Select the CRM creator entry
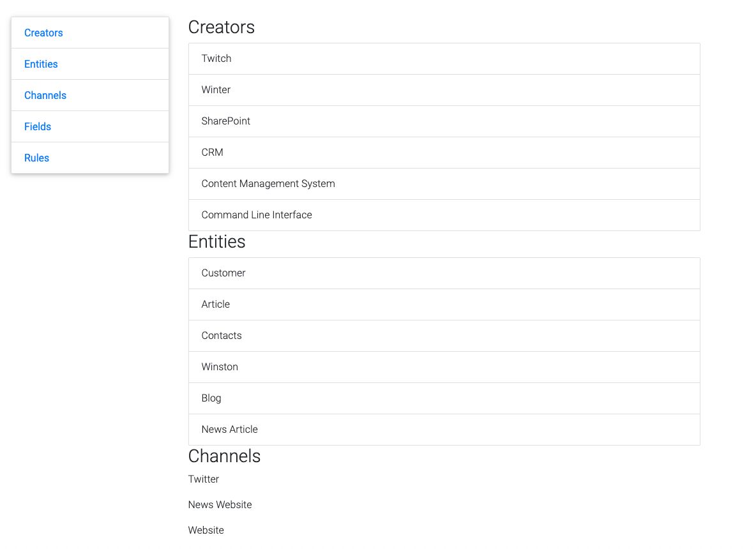Image resolution: width=756 pixels, height=549 pixels. 444,153
